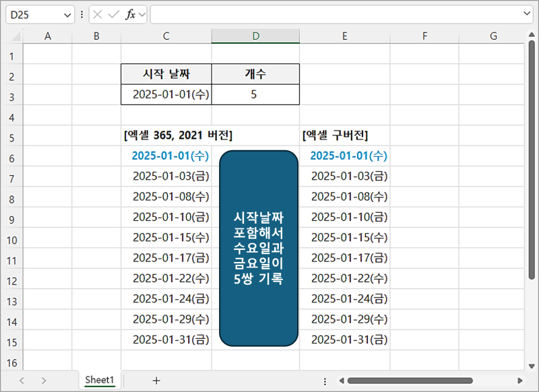Select the row 6 header
This screenshot has height=392, width=539.
pyautogui.click(x=11, y=158)
